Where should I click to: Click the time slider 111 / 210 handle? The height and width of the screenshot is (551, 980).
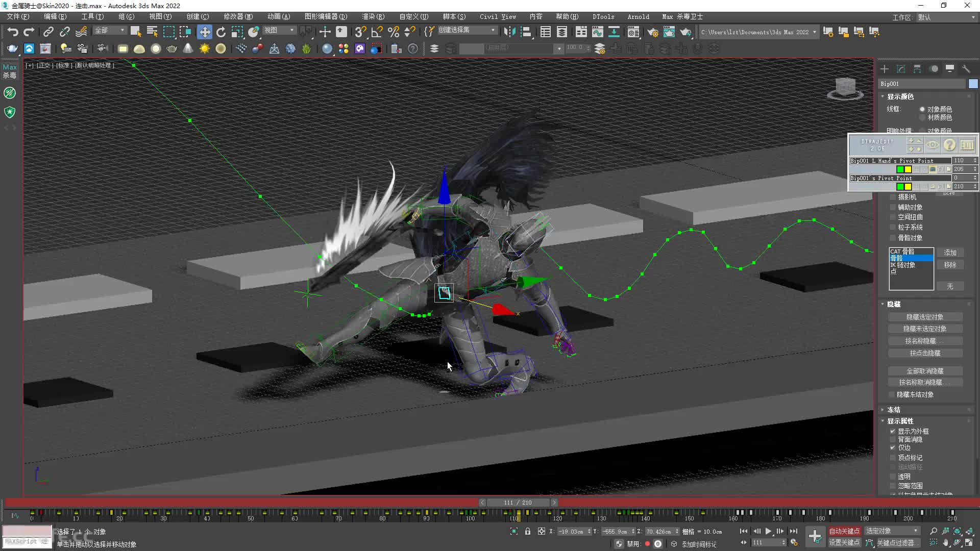point(518,503)
